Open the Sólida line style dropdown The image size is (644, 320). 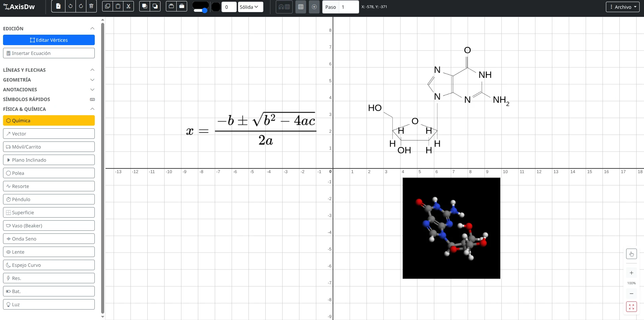[x=250, y=7]
